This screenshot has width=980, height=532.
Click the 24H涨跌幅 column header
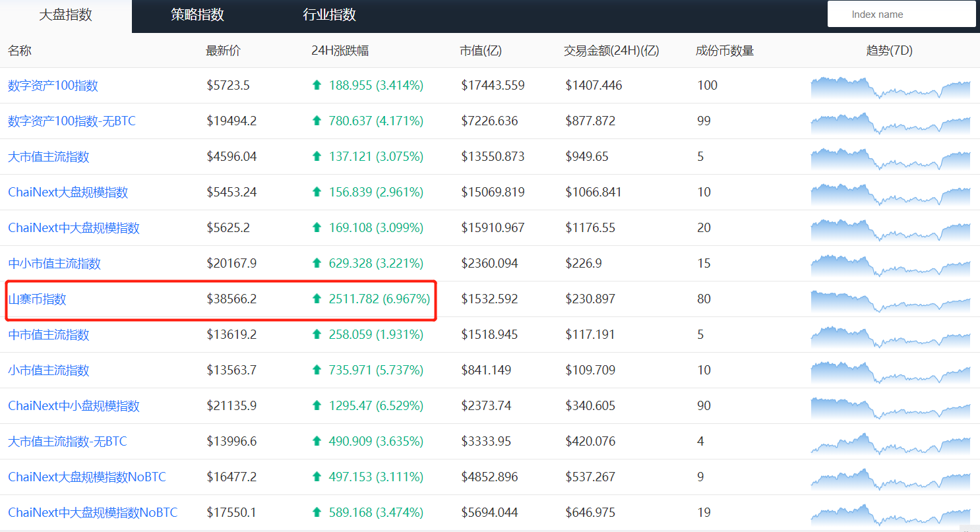point(340,51)
